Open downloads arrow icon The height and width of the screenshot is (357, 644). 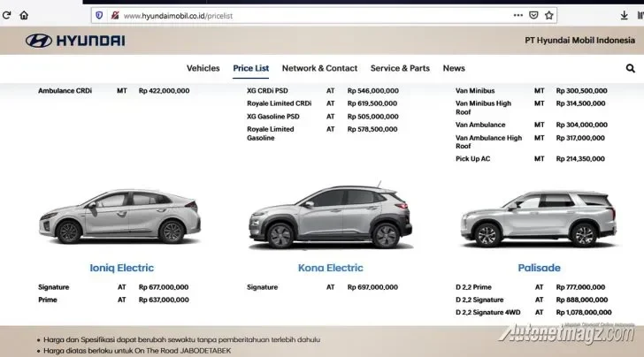point(624,16)
